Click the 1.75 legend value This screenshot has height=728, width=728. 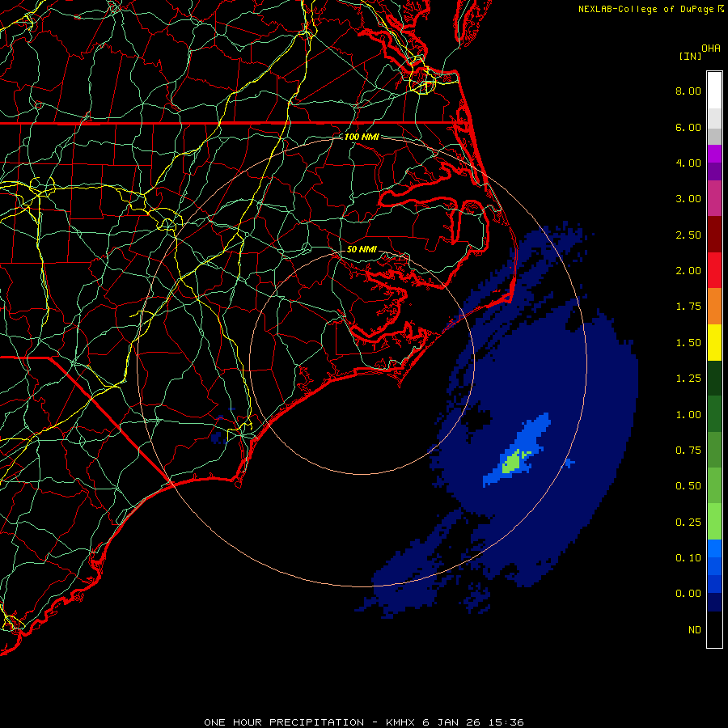click(x=688, y=307)
